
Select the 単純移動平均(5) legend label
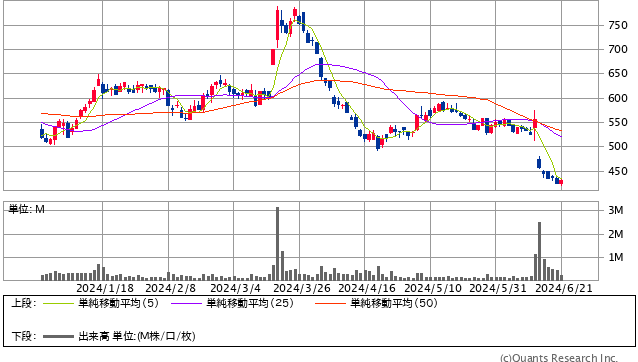[118, 303]
